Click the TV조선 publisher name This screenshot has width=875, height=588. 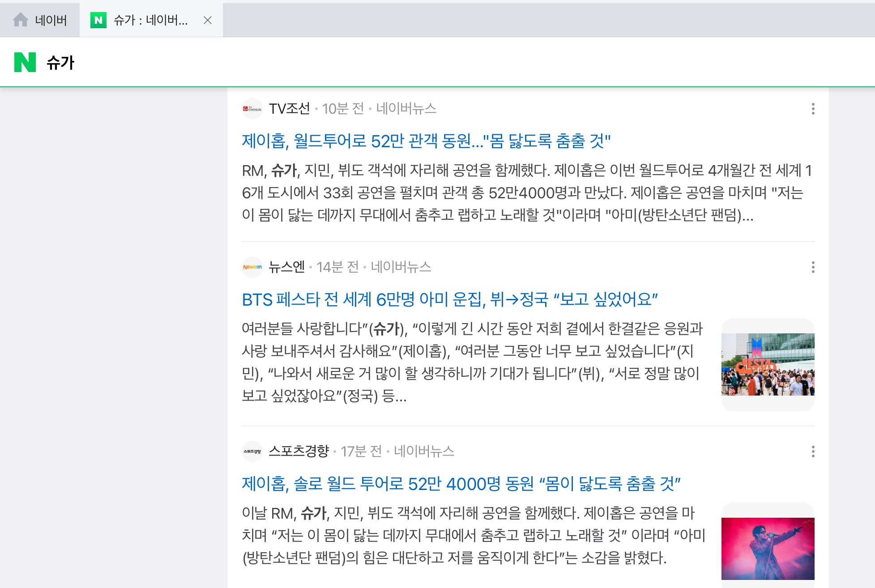click(x=290, y=109)
